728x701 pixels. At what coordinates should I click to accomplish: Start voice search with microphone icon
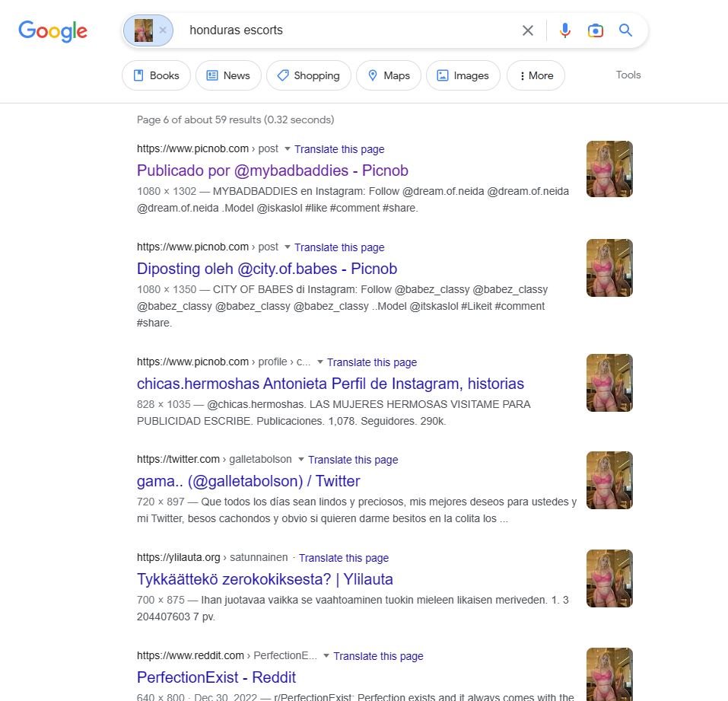(x=564, y=30)
